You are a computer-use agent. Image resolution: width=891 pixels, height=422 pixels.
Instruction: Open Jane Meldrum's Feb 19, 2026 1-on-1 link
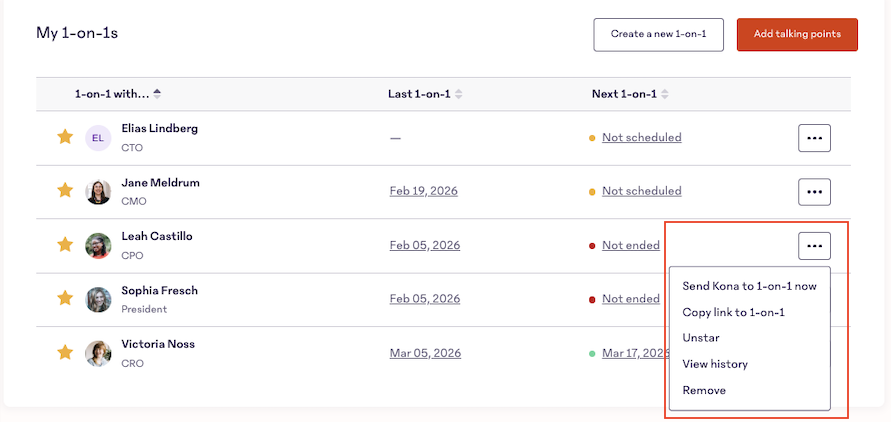423,191
